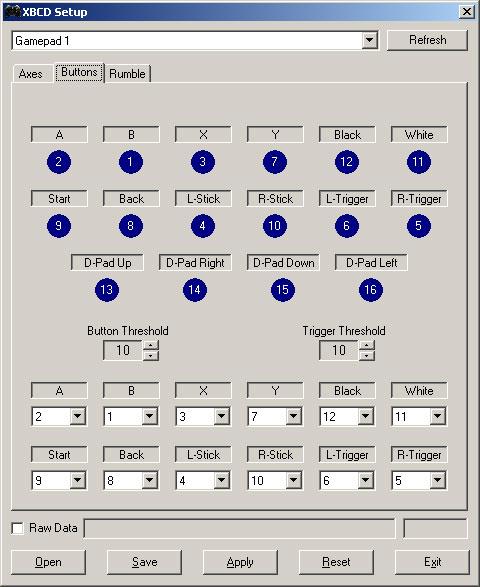The width and height of the screenshot is (480, 587).
Task: Click the blue circle numbered 6 under L-Trigger
Action: click(347, 226)
